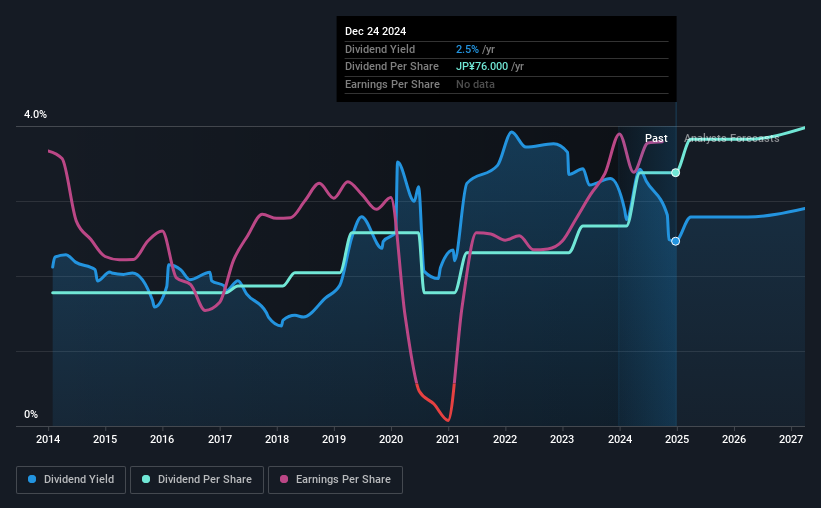821x508 pixels.
Task: Click the Dividend Per Share tooltip row label
Action: click(392, 67)
